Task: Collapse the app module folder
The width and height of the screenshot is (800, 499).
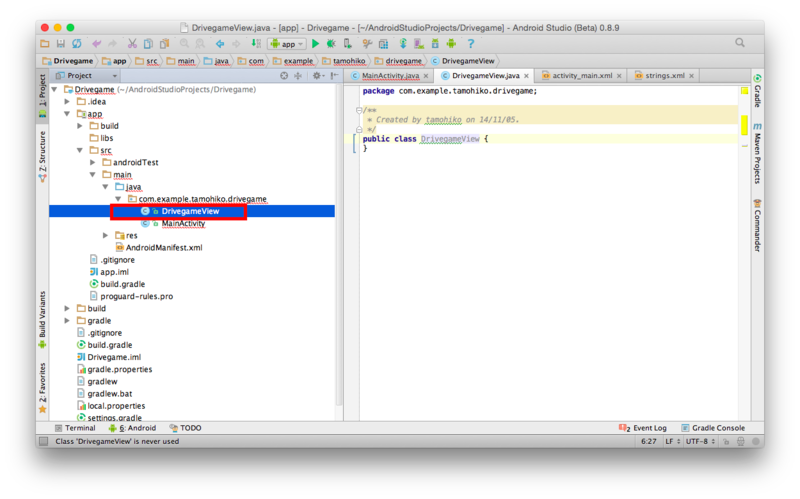Action: (x=67, y=114)
